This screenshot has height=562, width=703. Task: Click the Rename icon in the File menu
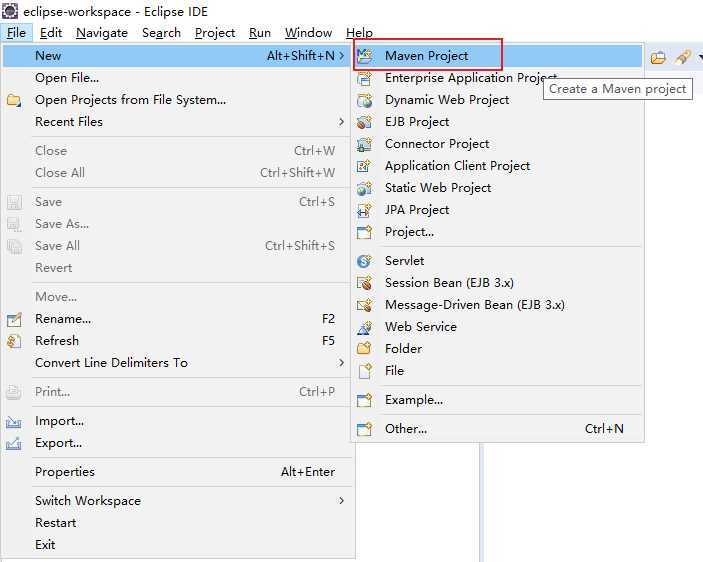point(14,319)
